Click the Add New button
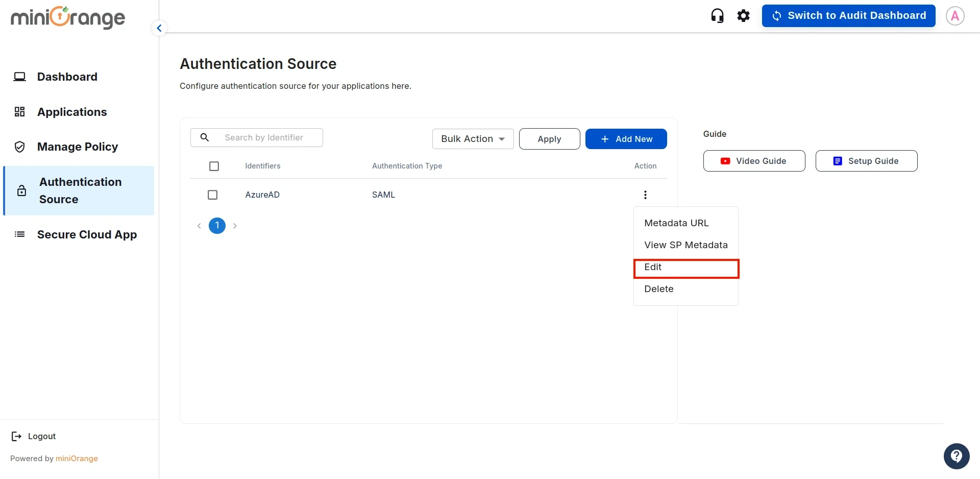 626,139
